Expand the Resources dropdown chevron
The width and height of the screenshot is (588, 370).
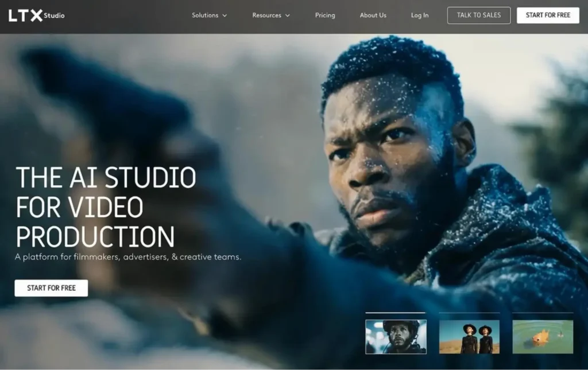[288, 15]
